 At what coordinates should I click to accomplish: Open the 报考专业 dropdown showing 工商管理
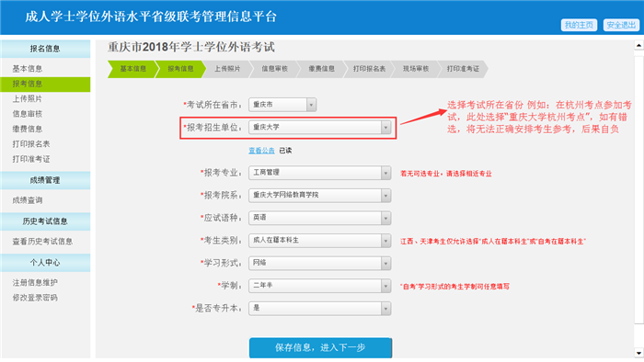pos(319,173)
